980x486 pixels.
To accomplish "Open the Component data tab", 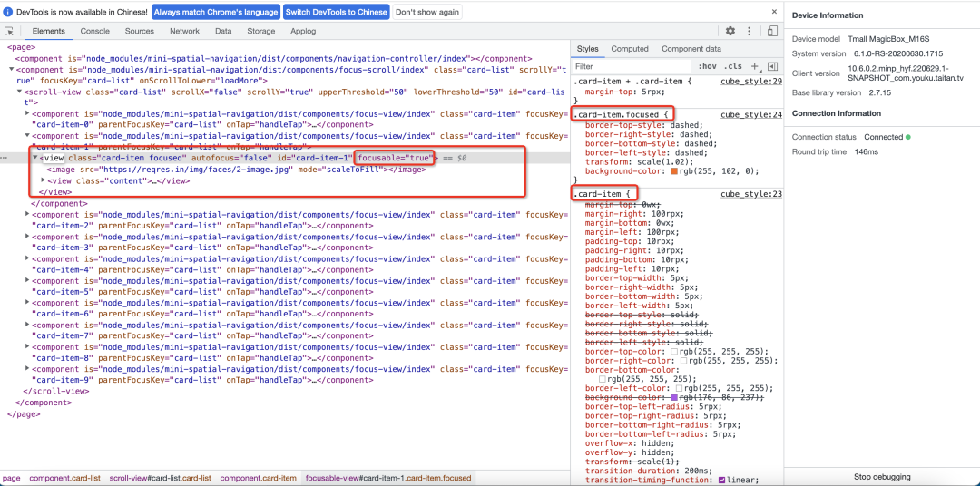I will (691, 49).
